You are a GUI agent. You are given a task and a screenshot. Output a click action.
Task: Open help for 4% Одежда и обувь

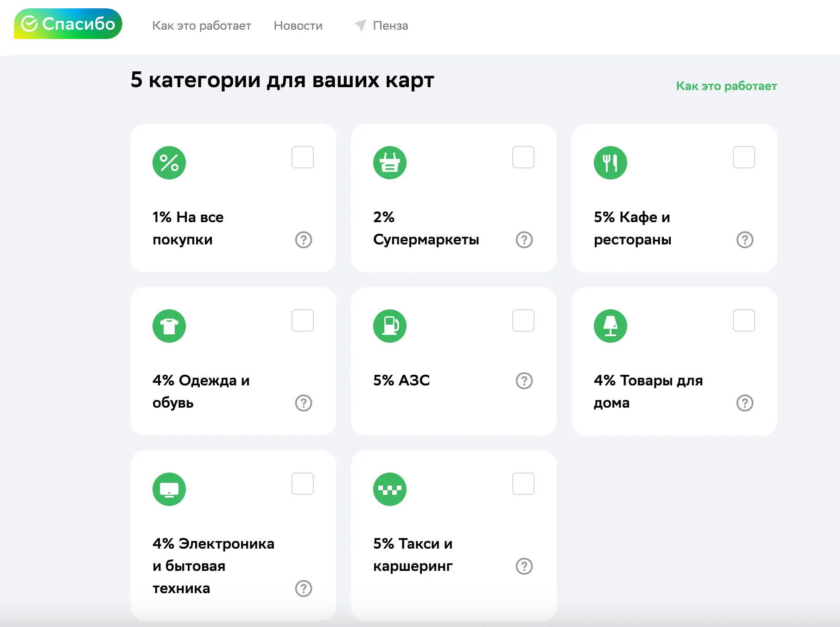304,403
